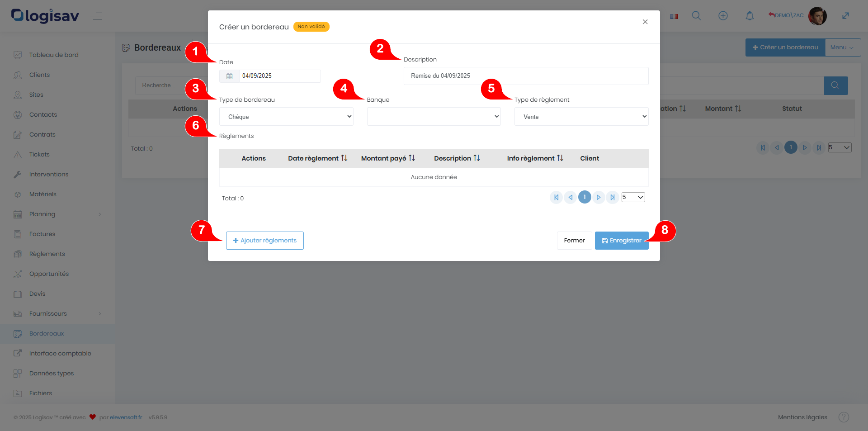Viewport: 868px width, 431px height.
Task: Open the Type de bordereau dropdown
Action: [286, 117]
